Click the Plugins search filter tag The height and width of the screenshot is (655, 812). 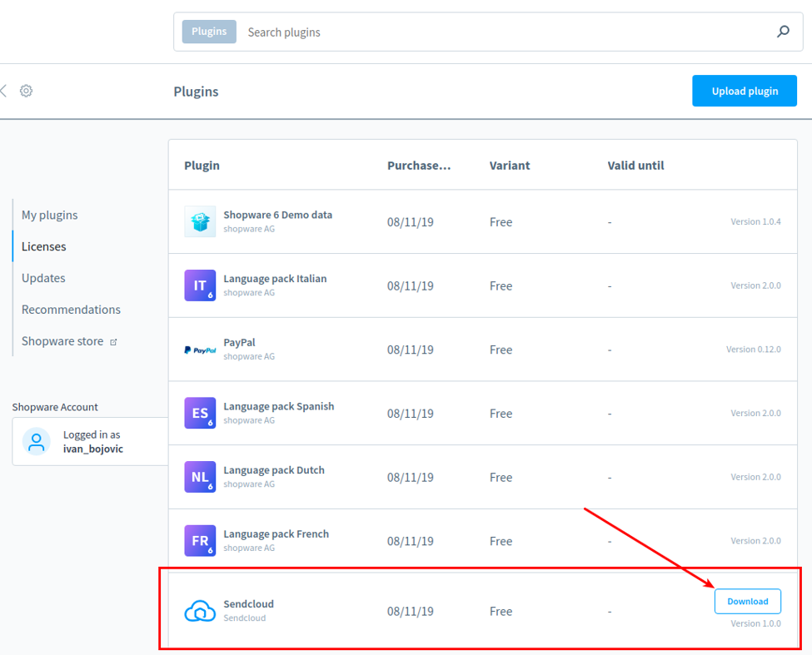pyautogui.click(x=209, y=32)
